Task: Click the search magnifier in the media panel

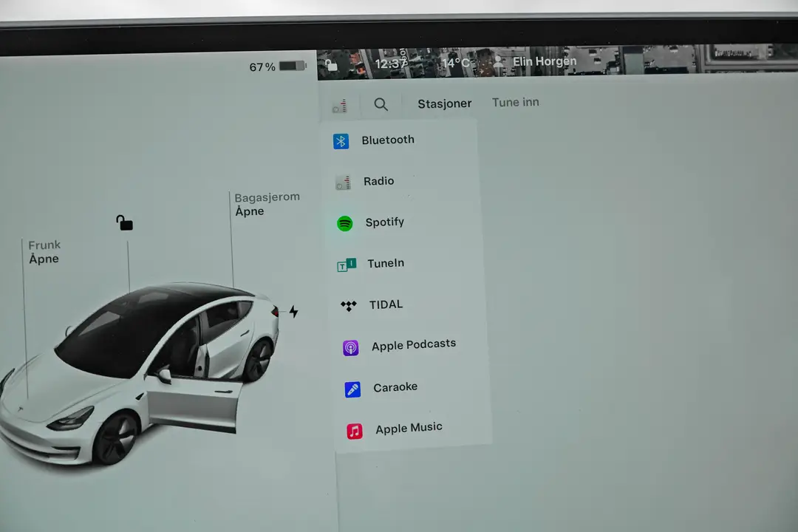Action: tap(381, 104)
